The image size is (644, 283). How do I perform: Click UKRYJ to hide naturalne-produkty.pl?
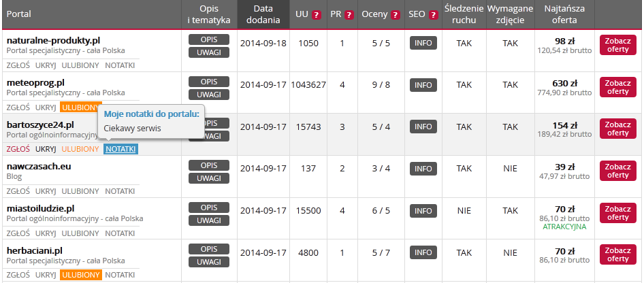[46, 65]
